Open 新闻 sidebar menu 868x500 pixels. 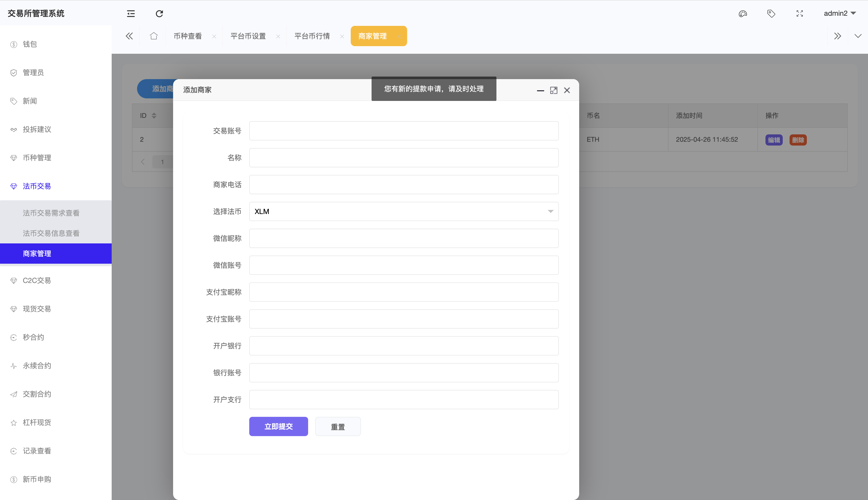pyautogui.click(x=56, y=101)
